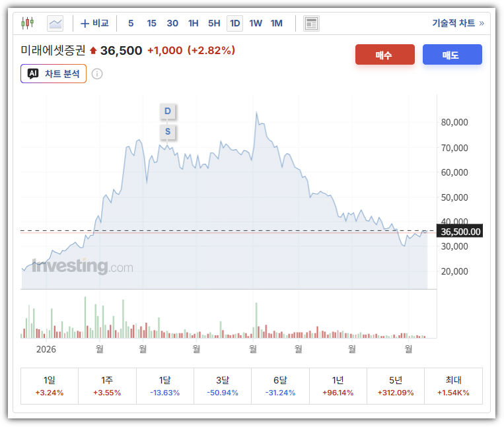Select the 최대 period cell
The image size is (504, 427).
454,386
